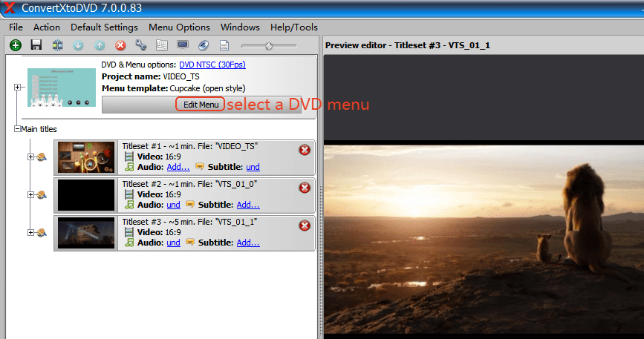644x339 pixels.
Task: Click the move up arrow icon
Action: [x=100, y=46]
